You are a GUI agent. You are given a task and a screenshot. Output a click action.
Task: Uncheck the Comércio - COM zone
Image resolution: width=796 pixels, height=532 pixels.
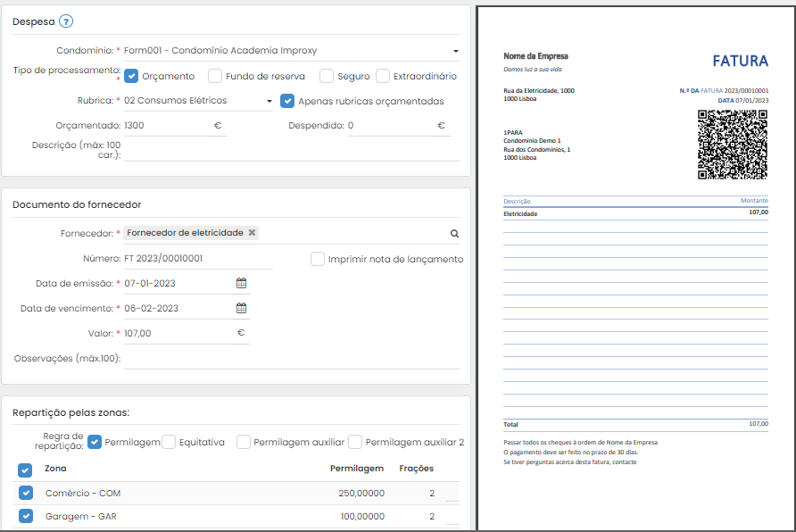pyautogui.click(x=26, y=493)
